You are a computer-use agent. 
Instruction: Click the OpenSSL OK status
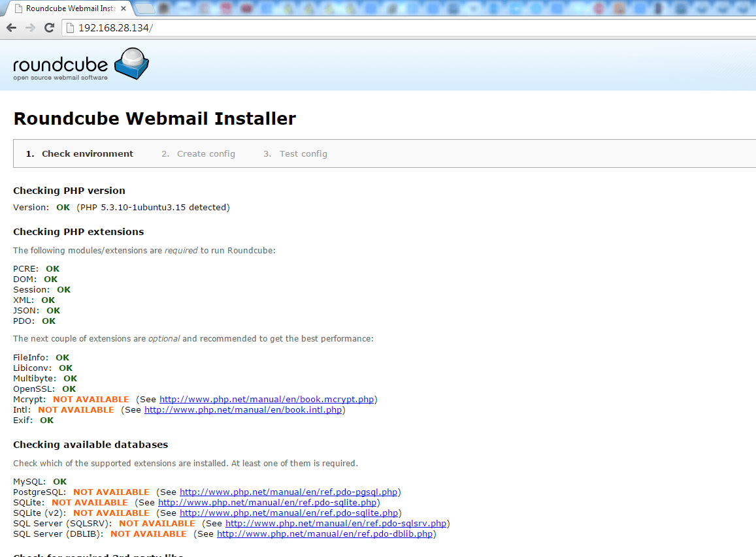(x=69, y=389)
